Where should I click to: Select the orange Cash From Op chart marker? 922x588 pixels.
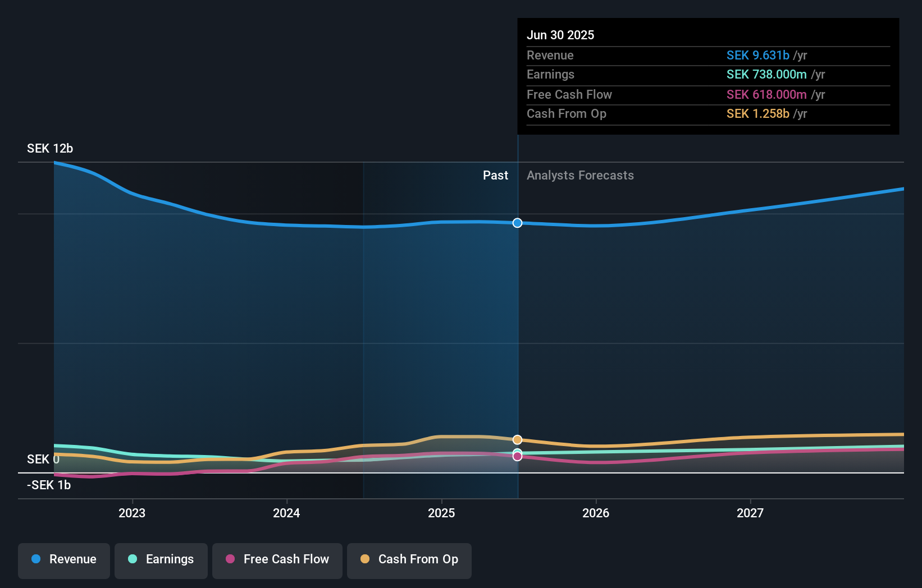[517, 440]
